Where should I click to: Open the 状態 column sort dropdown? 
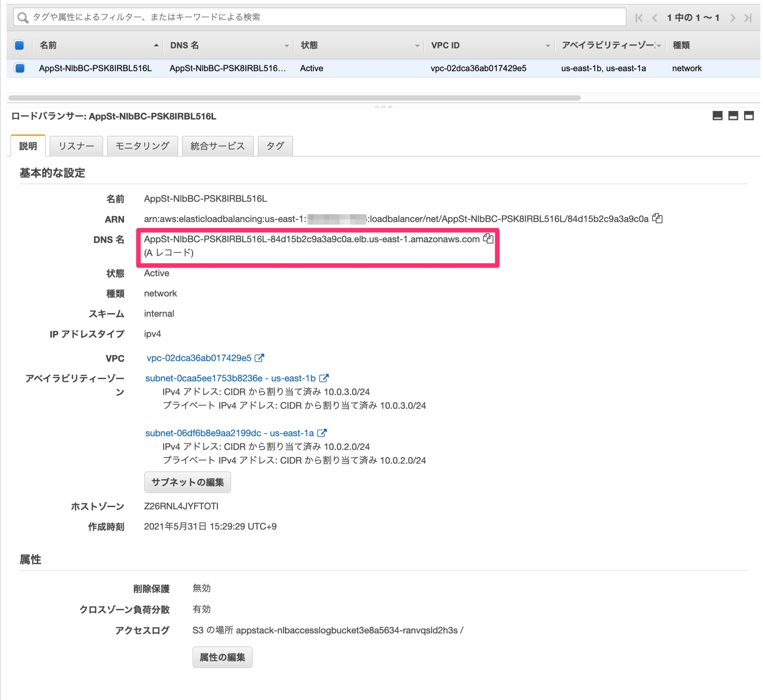pos(417,45)
